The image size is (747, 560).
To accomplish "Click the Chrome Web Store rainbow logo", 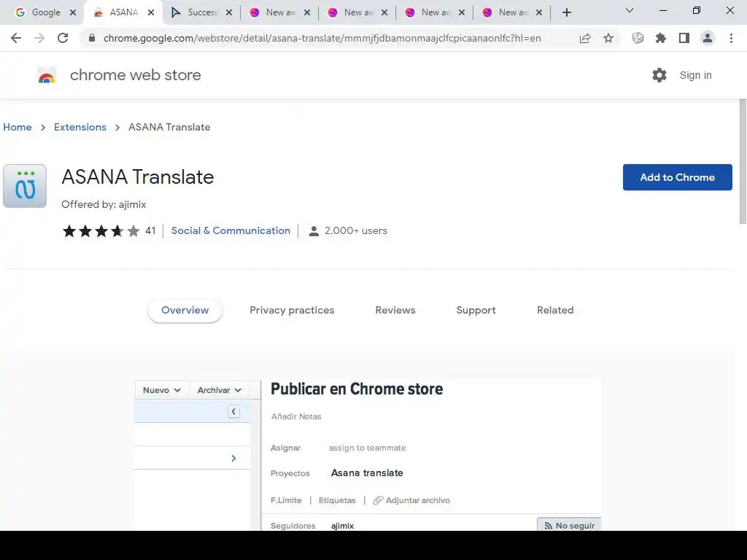I will point(47,75).
